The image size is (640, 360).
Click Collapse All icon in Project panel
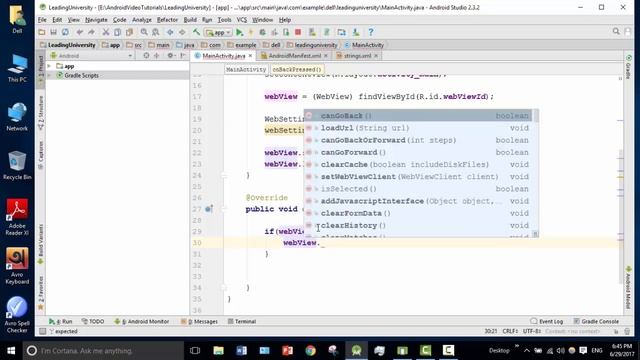(156, 56)
